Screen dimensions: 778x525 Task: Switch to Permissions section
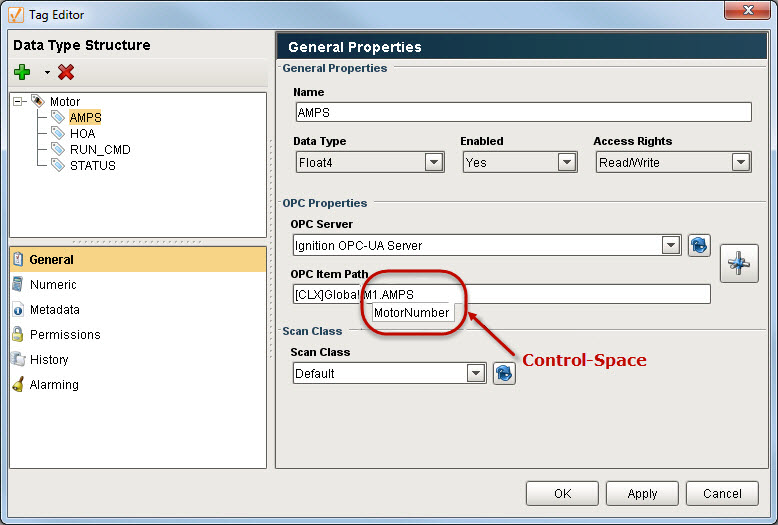click(x=64, y=335)
